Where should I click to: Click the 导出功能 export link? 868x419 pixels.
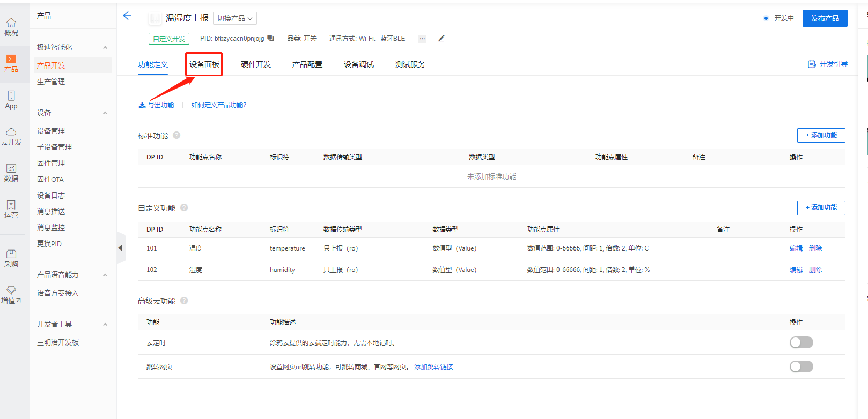156,105
